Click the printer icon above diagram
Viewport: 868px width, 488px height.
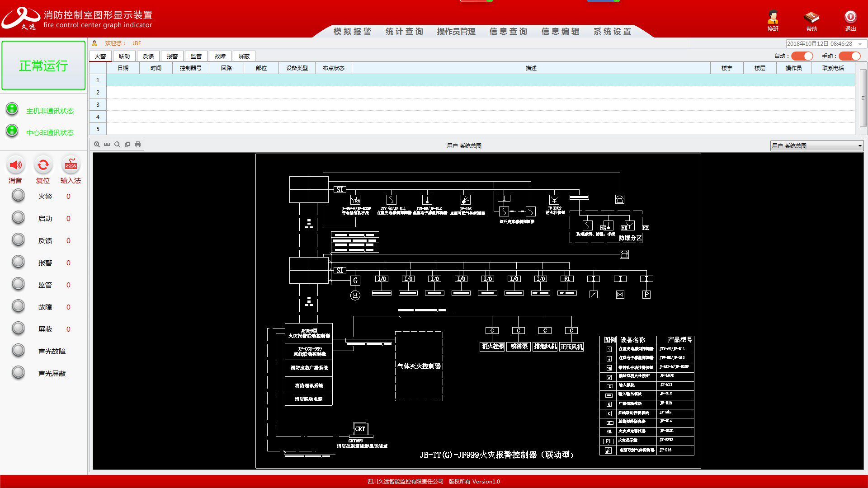(x=138, y=145)
